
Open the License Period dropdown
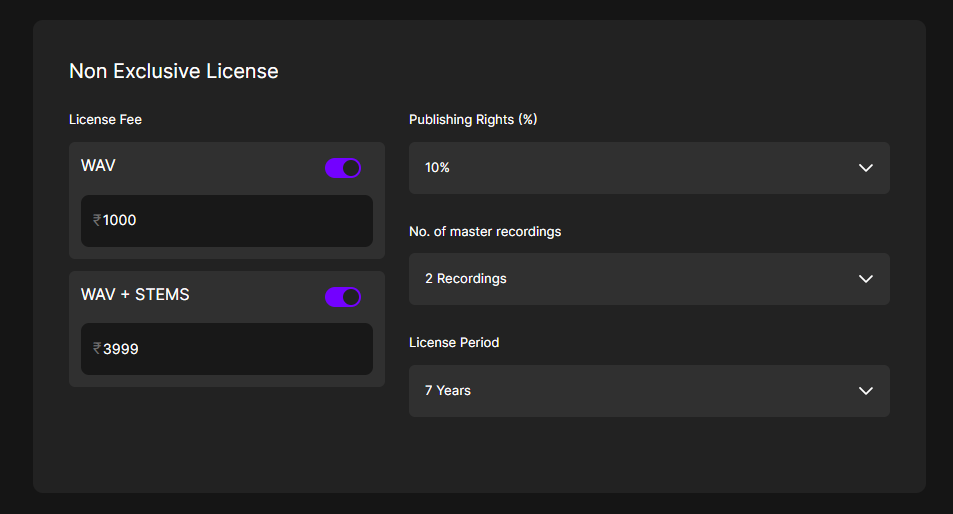click(x=649, y=391)
